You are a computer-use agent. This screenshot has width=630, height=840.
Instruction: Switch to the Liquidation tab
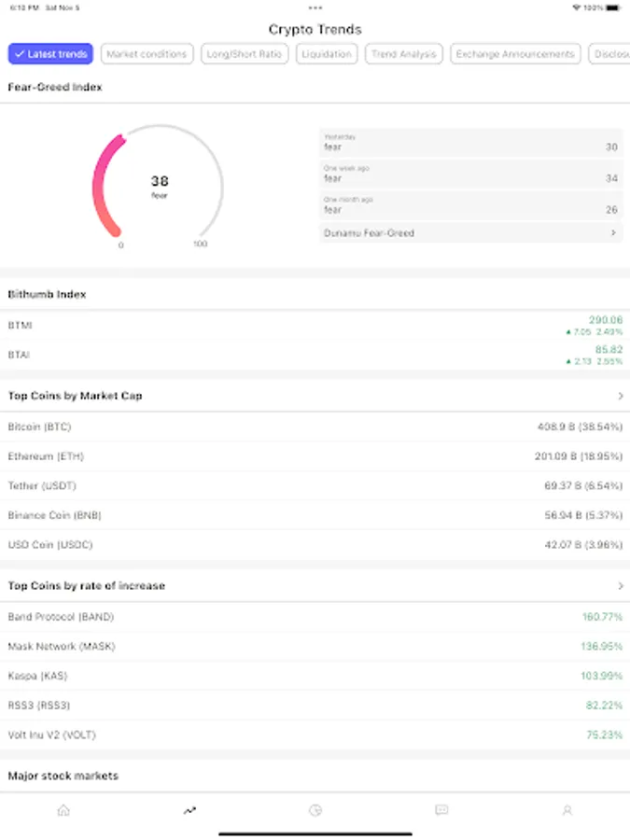tap(327, 54)
